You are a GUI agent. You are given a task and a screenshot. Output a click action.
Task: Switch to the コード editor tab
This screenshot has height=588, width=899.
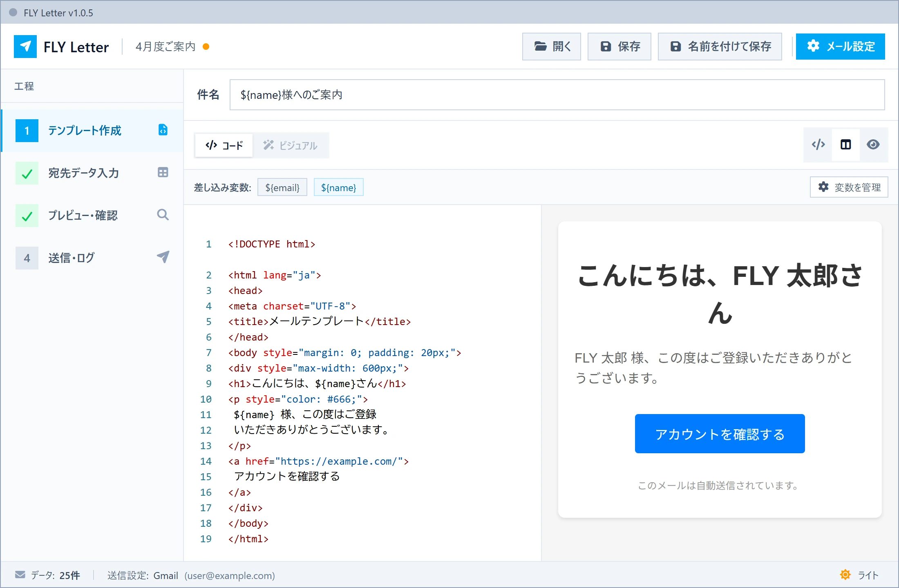224,145
